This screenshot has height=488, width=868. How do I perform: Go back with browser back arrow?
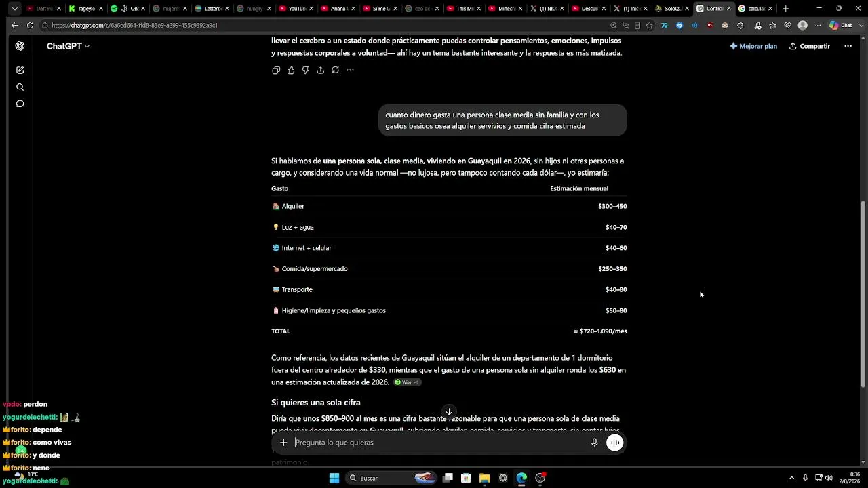click(x=14, y=25)
